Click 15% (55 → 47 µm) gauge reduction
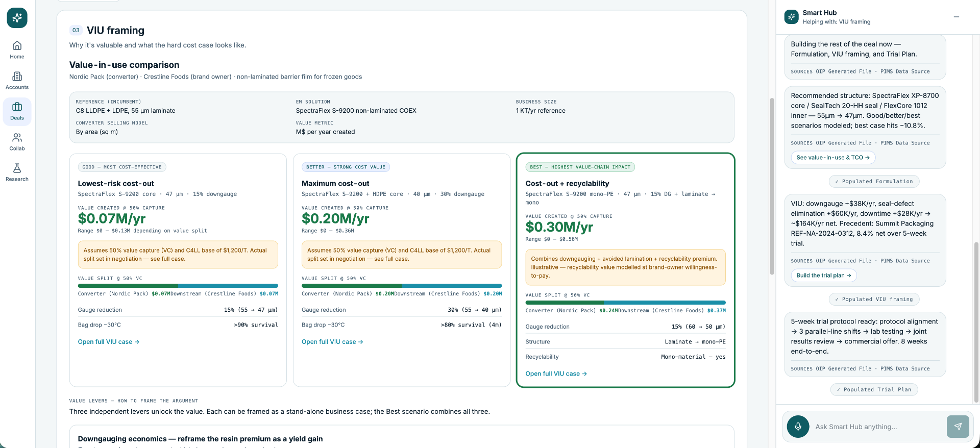 coord(251,310)
